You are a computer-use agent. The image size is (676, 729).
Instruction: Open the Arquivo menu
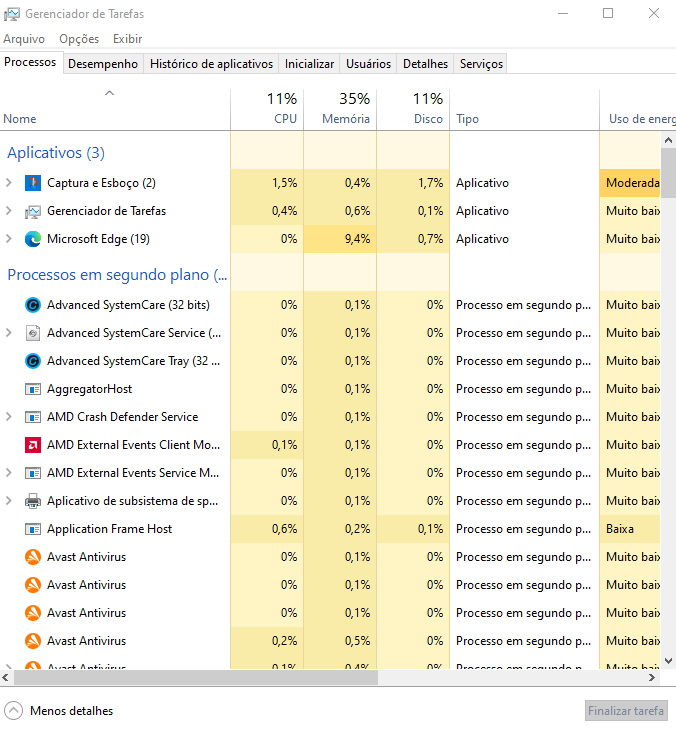[24, 39]
